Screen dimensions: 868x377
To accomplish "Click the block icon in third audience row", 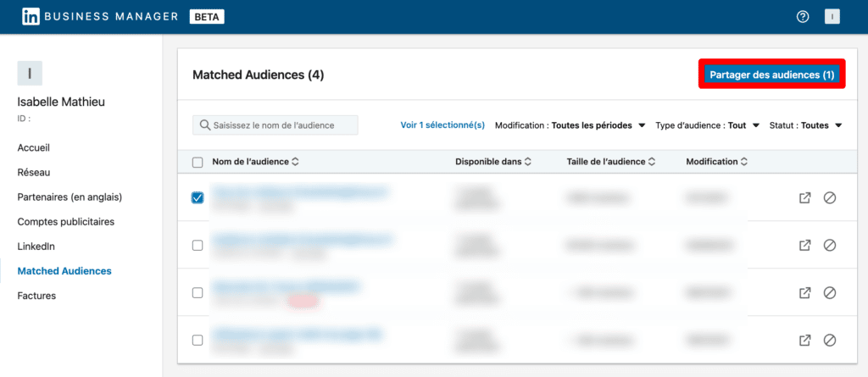I will point(830,292).
